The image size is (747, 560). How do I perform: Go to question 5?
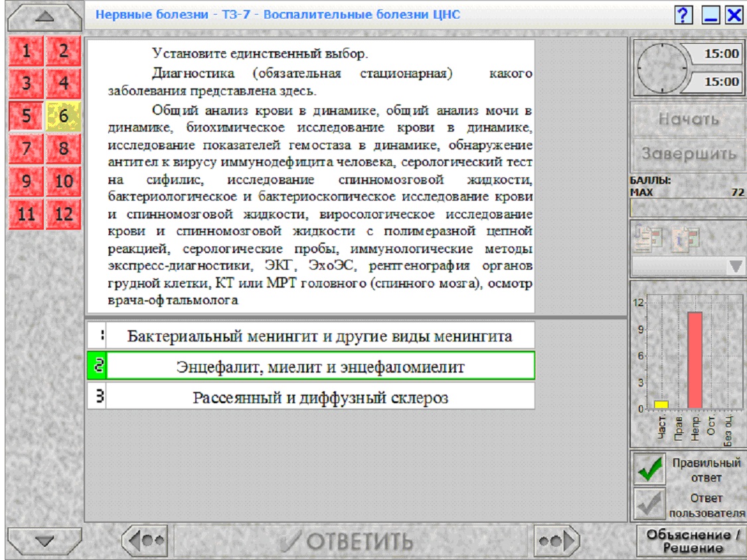pyautogui.click(x=26, y=116)
